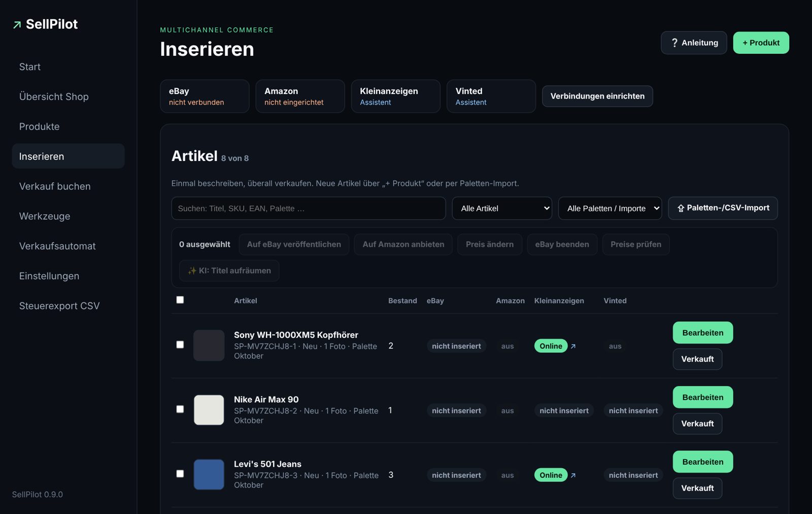Click the Levi's 501 Jeans blue thumbnail
This screenshot has height=514, width=812.
209,474
